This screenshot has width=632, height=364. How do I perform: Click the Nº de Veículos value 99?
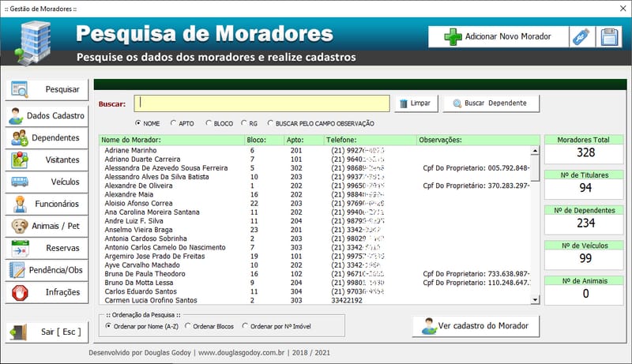click(x=585, y=258)
